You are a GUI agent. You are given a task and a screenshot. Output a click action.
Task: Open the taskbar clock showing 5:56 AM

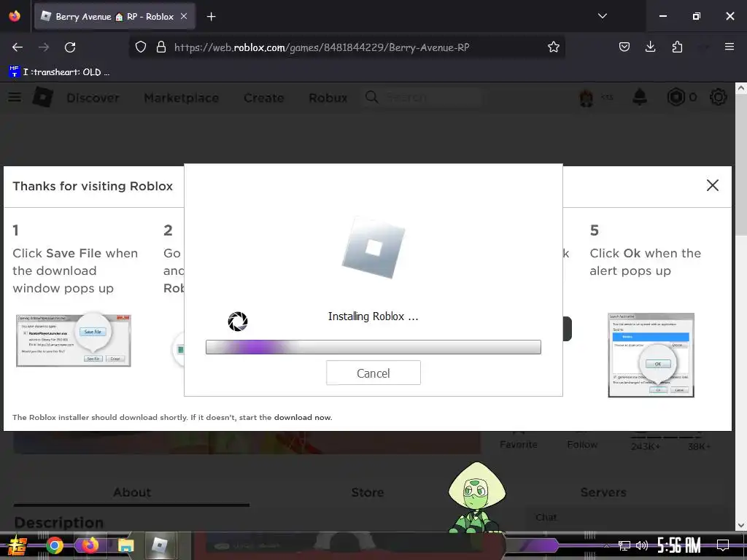coord(679,545)
